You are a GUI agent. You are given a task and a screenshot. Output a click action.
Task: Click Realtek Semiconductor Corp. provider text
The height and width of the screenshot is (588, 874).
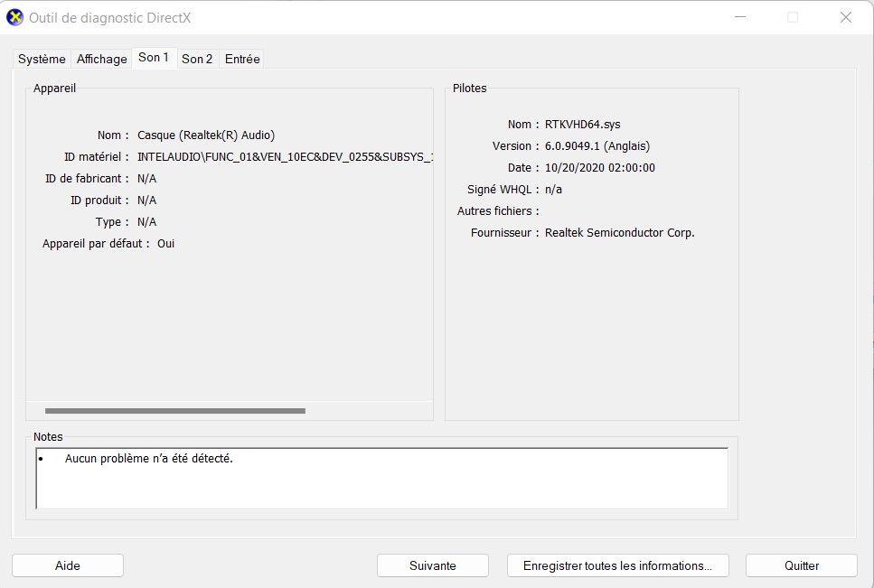point(619,233)
